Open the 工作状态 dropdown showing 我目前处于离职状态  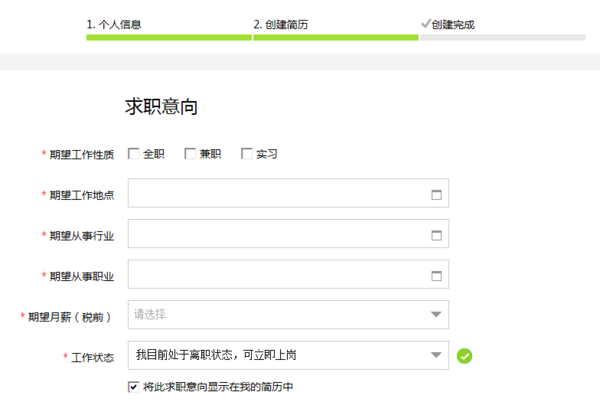point(280,355)
